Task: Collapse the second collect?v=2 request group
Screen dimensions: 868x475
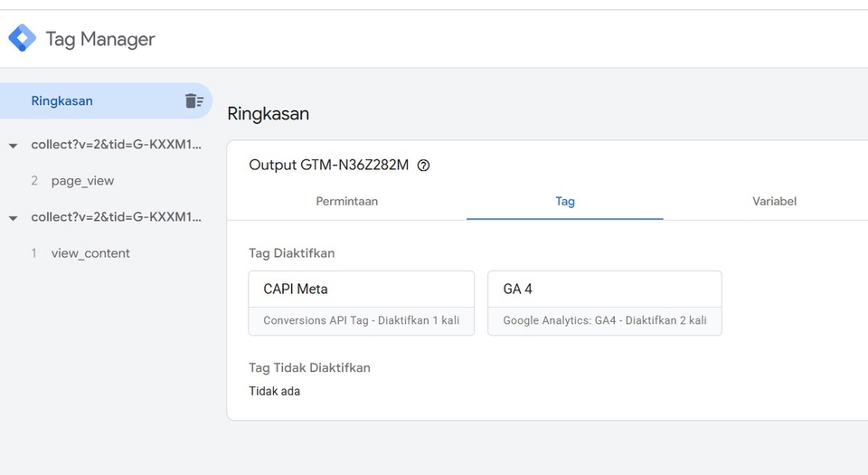Action: click(x=14, y=218)
